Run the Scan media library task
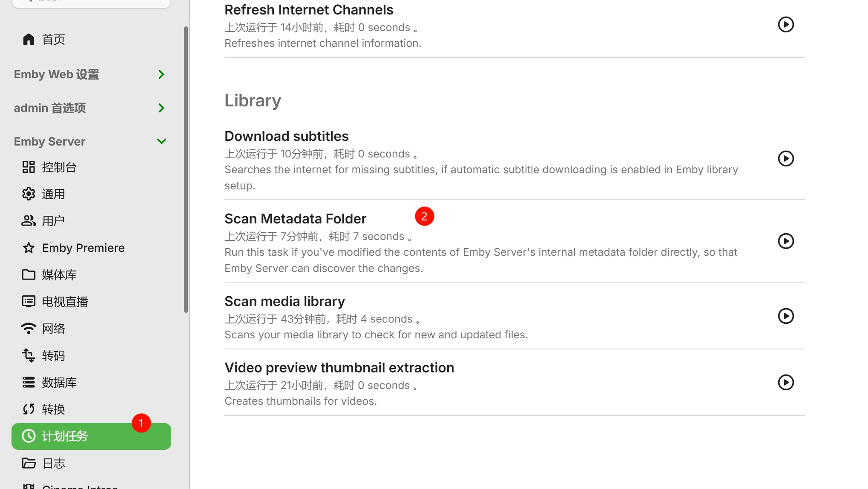Image resolution: width=868 pixels, height=489 pixels. (786, 316)
